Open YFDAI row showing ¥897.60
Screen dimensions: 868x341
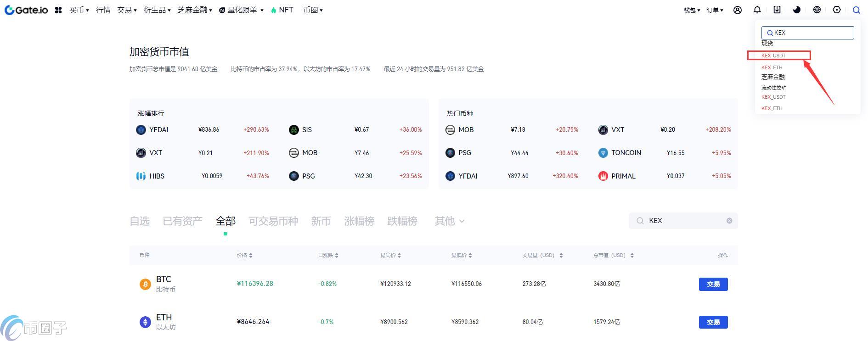[x=512, y=176]
